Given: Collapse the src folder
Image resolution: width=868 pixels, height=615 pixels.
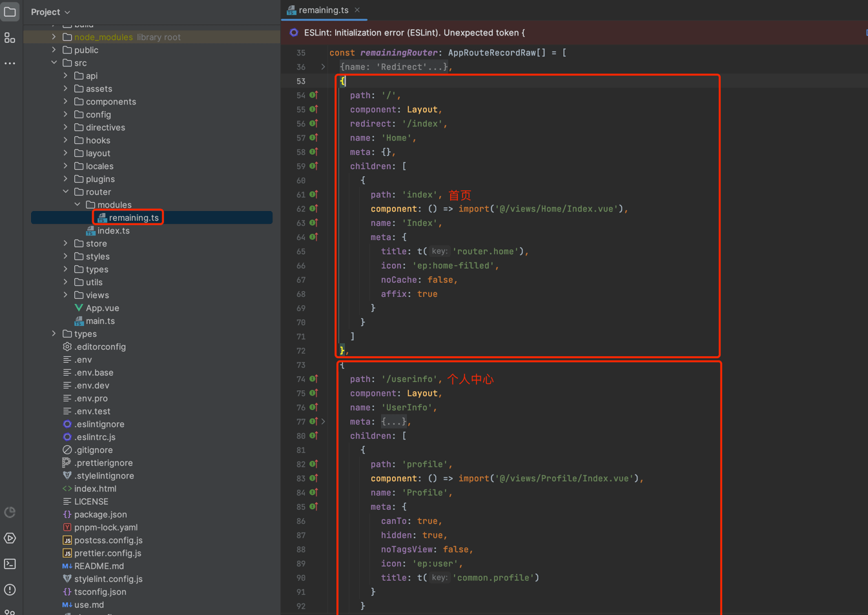Looking at the screenshot, I should click(54, 63).
